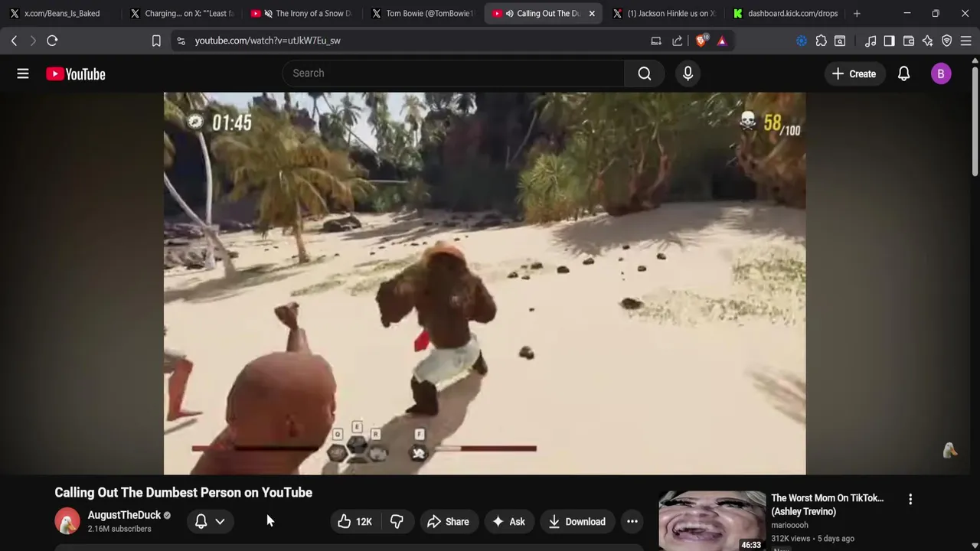Click the Download button
Image resolution: width=980 pixels, height=551 pixels.
[x=577, y=522]
